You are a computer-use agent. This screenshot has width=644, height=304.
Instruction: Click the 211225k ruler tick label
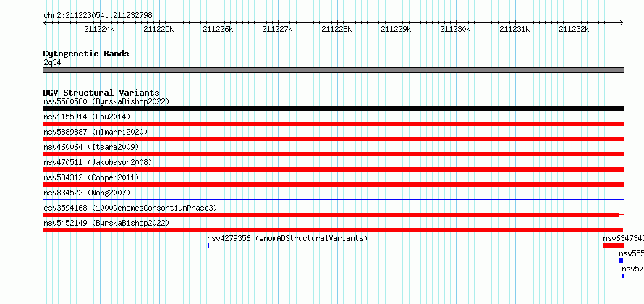click(158, 29)
